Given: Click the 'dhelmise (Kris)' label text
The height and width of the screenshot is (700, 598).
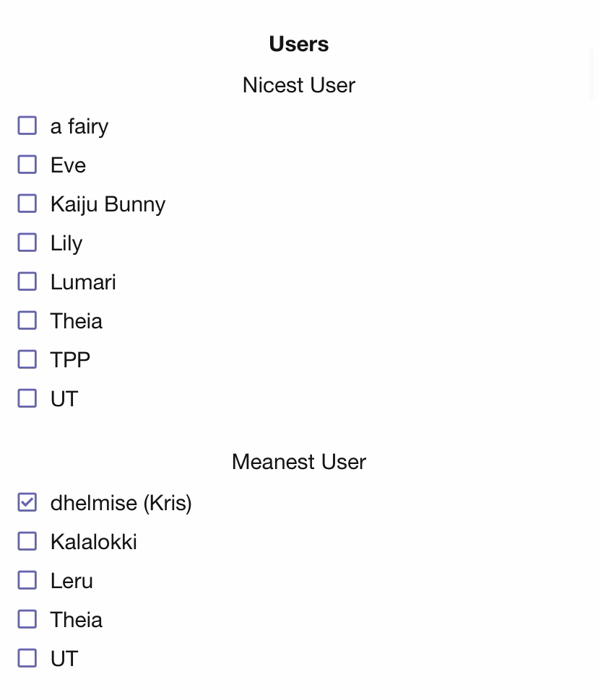Looking at the screenshot, I should pyautogui.click(x=121, y=503).
